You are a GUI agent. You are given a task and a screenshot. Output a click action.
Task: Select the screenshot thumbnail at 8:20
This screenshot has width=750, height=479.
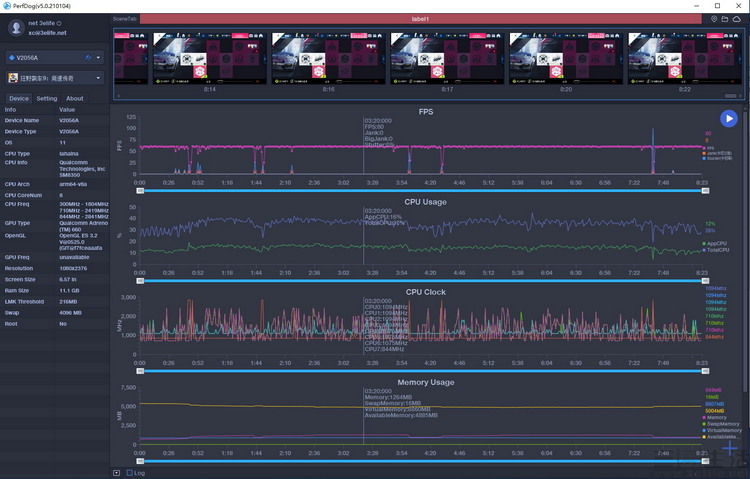tap(566, 58)
